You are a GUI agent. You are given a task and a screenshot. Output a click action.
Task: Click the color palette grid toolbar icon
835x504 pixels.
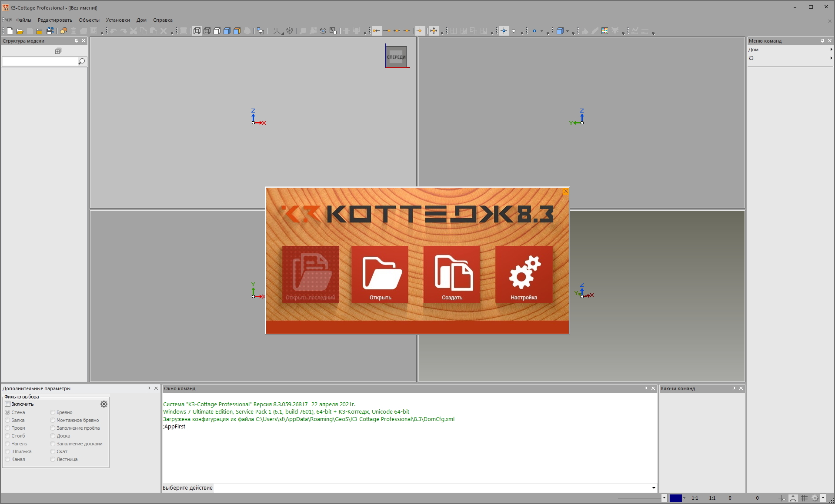coord(605,31)
